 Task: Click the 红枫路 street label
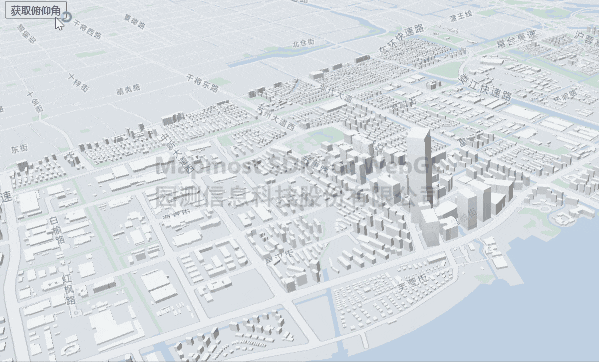point(69,289)
